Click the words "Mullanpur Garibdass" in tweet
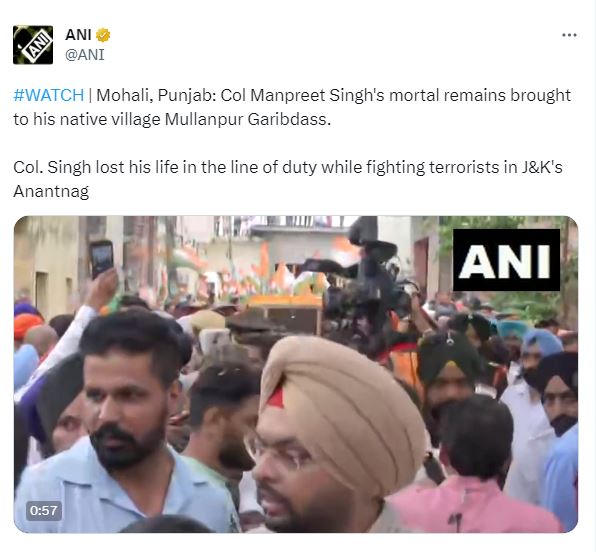The image size is (596, 552). point(247,119)
